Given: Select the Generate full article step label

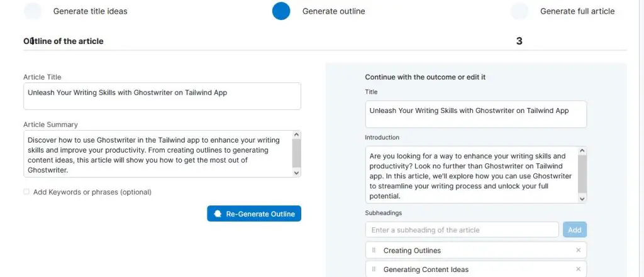Looking at the screenshot, I should point(577,11).
